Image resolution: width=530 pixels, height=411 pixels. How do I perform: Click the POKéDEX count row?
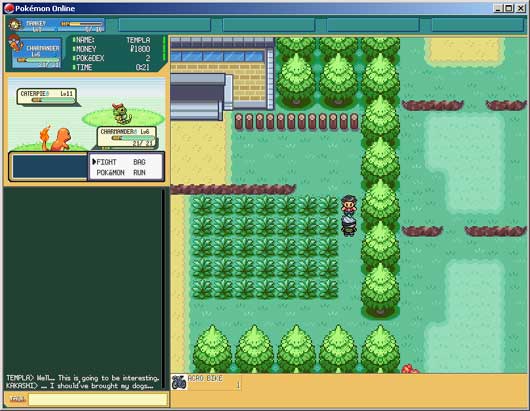coord(111,58)
